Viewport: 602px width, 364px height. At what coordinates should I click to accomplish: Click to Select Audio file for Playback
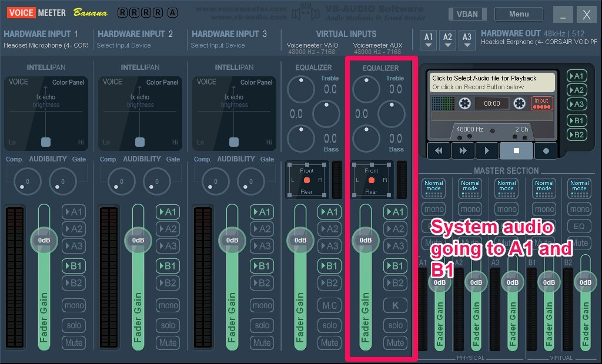pyautogui.click(x=493, y=80)
